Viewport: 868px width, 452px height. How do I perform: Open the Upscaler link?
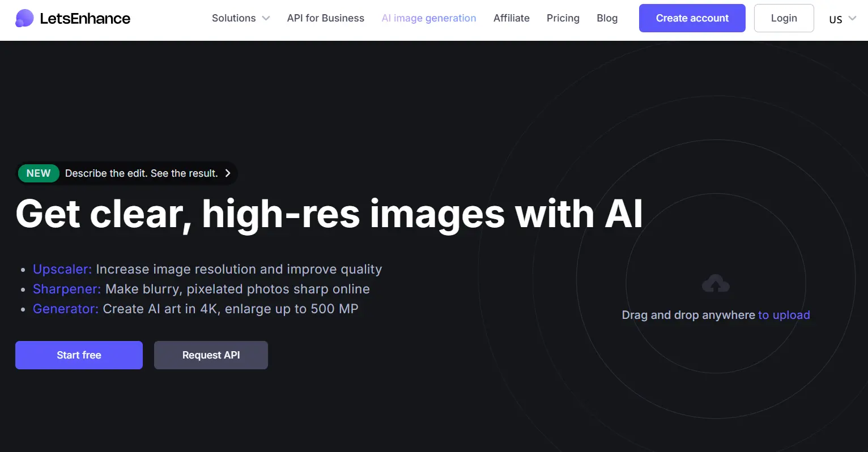tap(61, 269)
